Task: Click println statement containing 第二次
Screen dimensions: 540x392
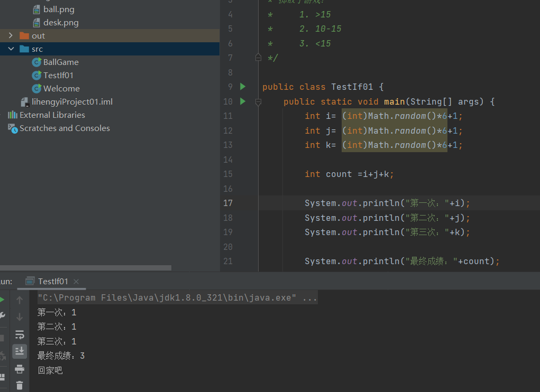Action: pos(387,218)
